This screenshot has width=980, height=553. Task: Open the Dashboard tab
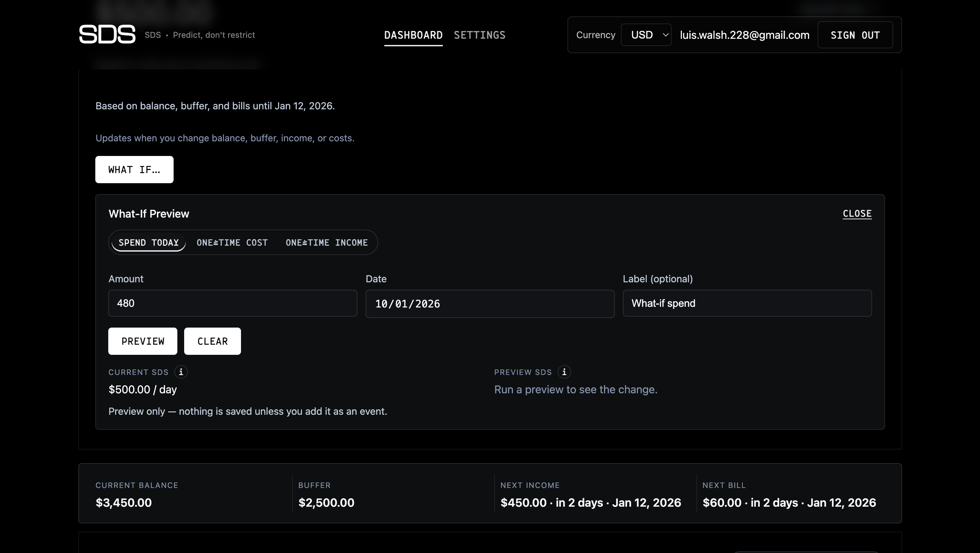click(x=413, y=35)
